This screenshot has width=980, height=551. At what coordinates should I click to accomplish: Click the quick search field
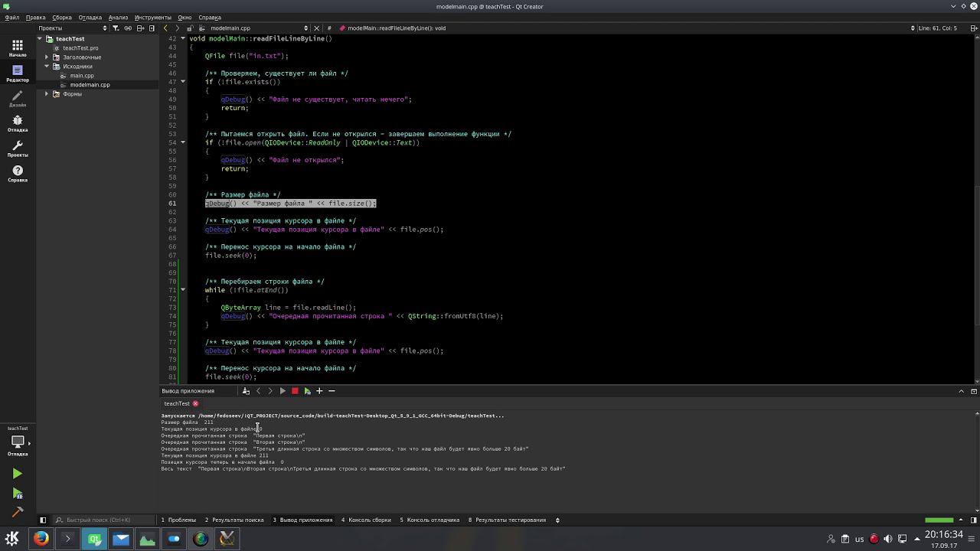point(103,520)
